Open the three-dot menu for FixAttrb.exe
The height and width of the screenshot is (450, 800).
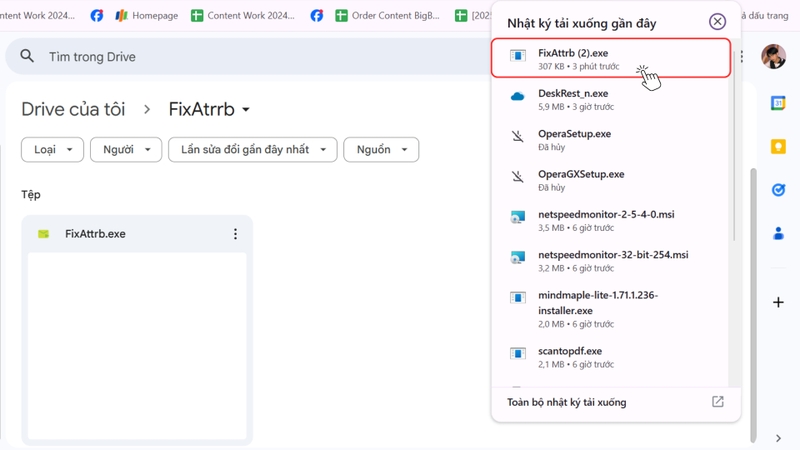(x=235, y=234)
